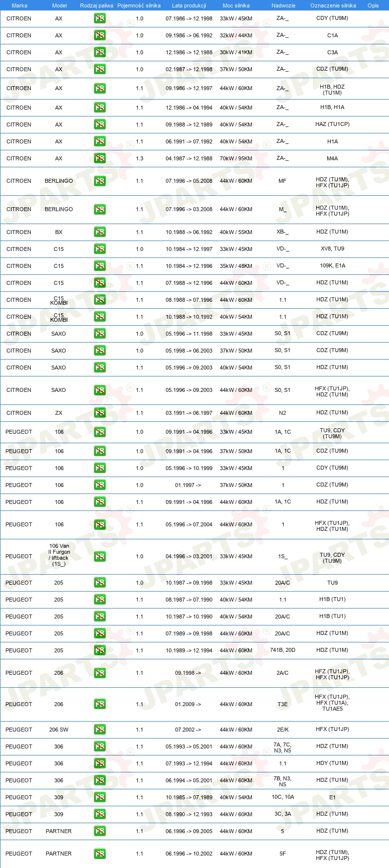Click the 106 Van II Furgon model cell
This screenshot has width=389, height=868.
click(x=59, y=555)
